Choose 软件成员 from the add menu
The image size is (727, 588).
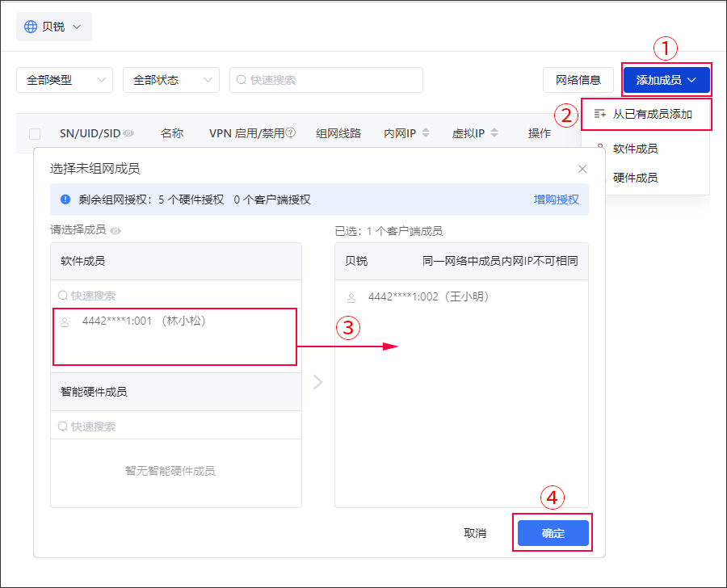(x=635, y=149)
